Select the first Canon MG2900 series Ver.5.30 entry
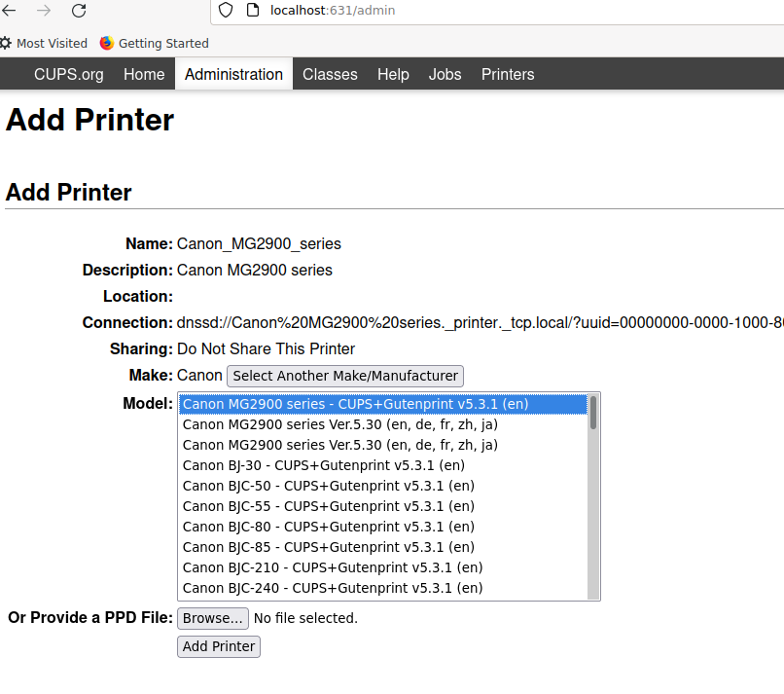The width and height of the screenshot is (784, 694). [383, 424]
